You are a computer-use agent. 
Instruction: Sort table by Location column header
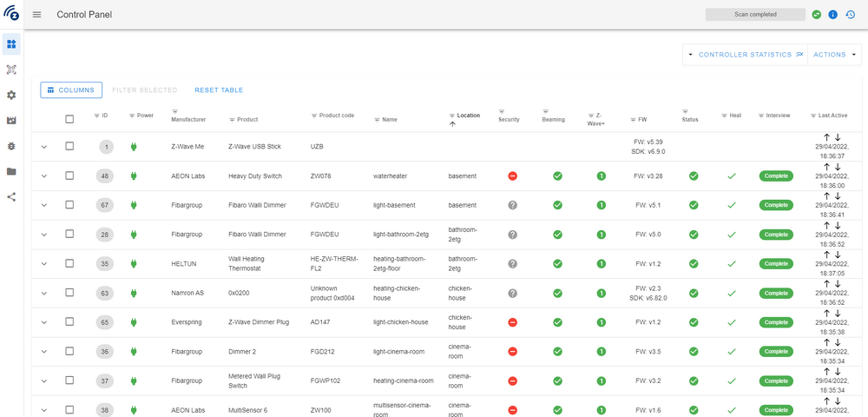coord(468,116)
